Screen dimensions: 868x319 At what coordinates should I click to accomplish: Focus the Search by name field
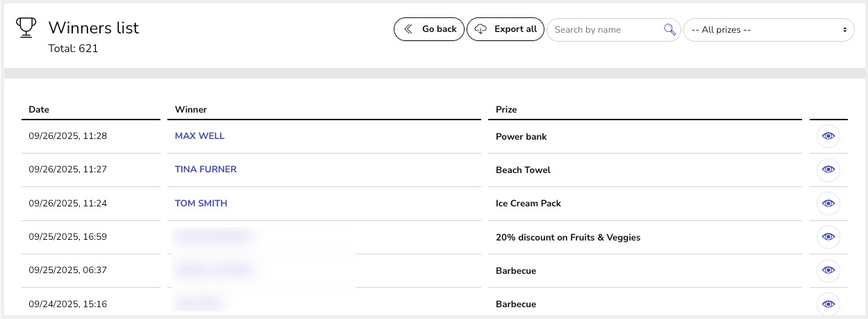[604, 30]
